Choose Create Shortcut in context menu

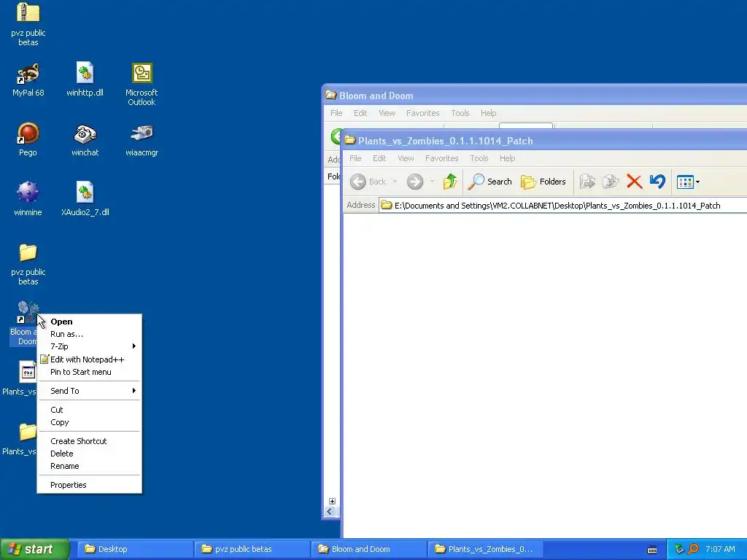(x=89, y=441)
